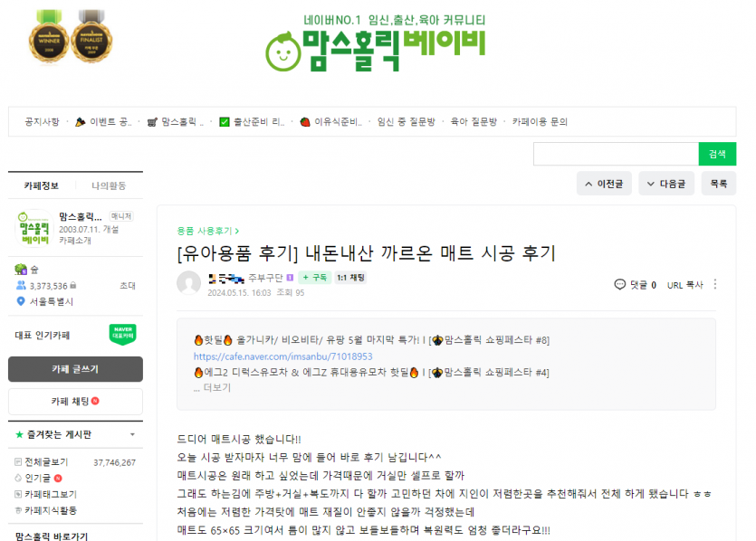The image size is (756, 541).
Task: Click the members count people icon
Action: click(x=21, y=285)
